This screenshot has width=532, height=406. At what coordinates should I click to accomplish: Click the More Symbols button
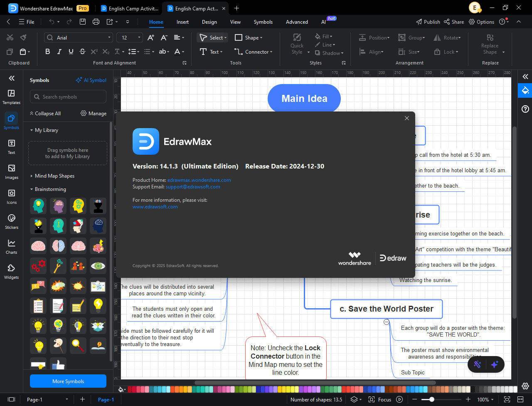(x=68, y=381)
